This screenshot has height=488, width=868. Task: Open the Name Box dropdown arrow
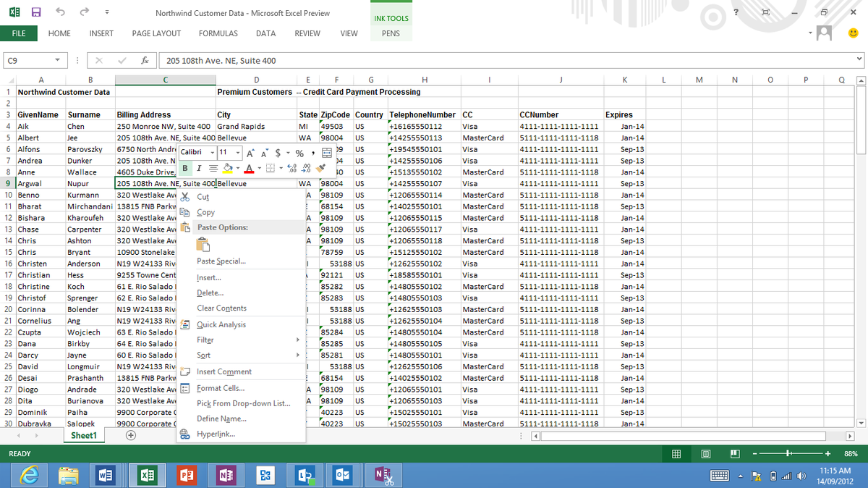[57, 60]
